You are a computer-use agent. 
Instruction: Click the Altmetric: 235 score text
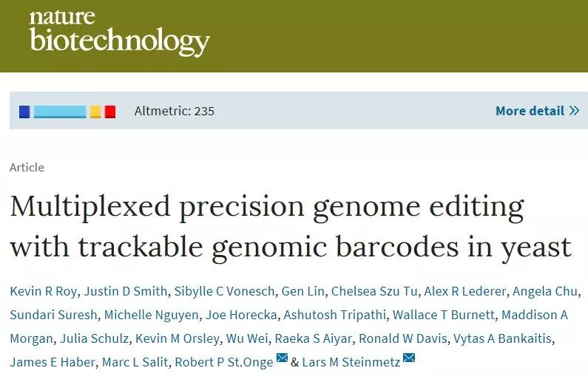point(175,111)
